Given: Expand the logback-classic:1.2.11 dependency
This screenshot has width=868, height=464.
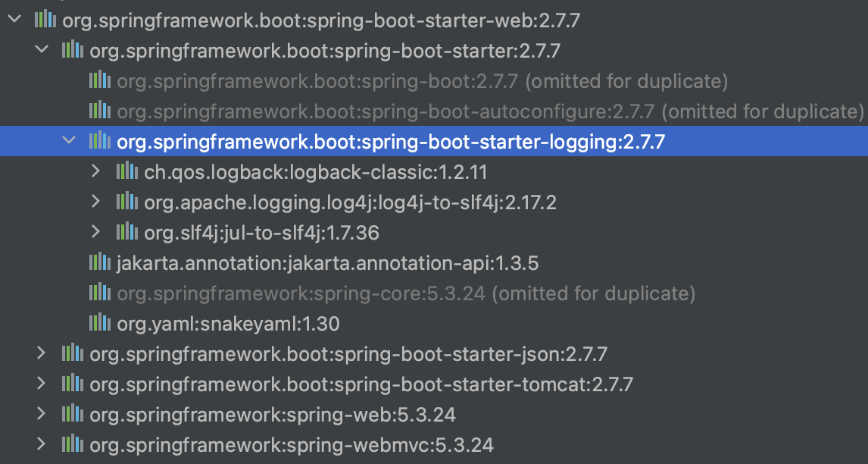Looking at the screenshot, I should pyautogui.click(x=96, y=172).
